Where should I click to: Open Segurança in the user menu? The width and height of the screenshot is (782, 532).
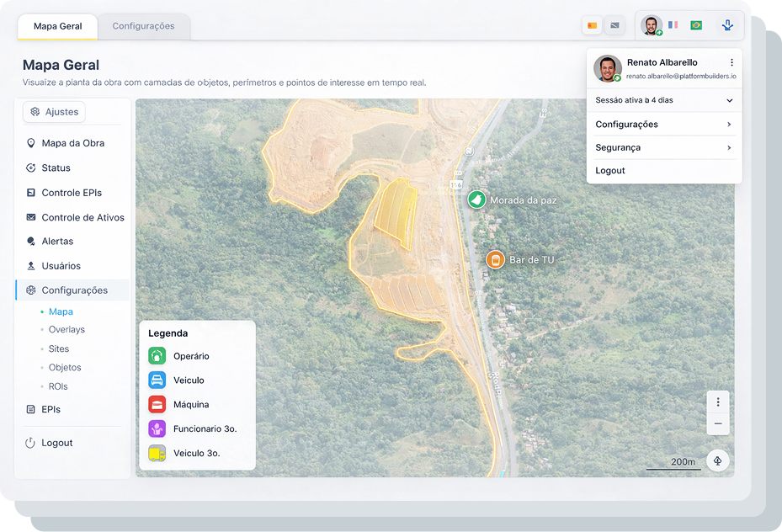(664, 147)
